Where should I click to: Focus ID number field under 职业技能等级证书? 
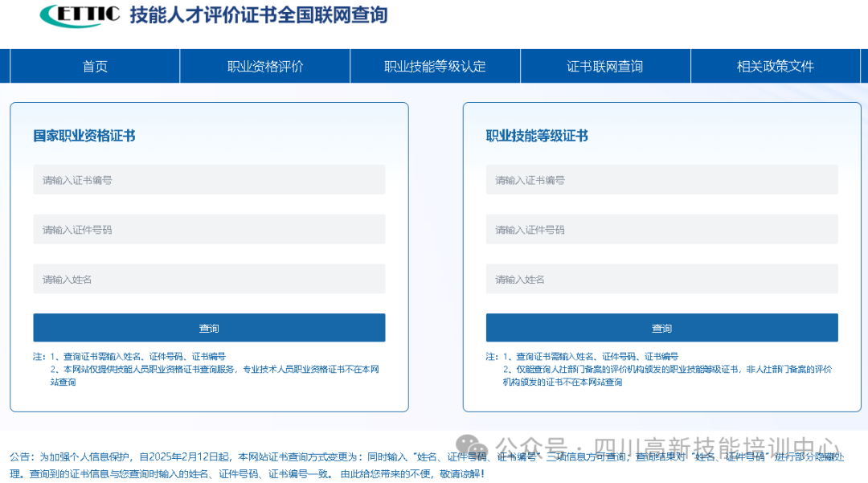click(x=662, y=230)
